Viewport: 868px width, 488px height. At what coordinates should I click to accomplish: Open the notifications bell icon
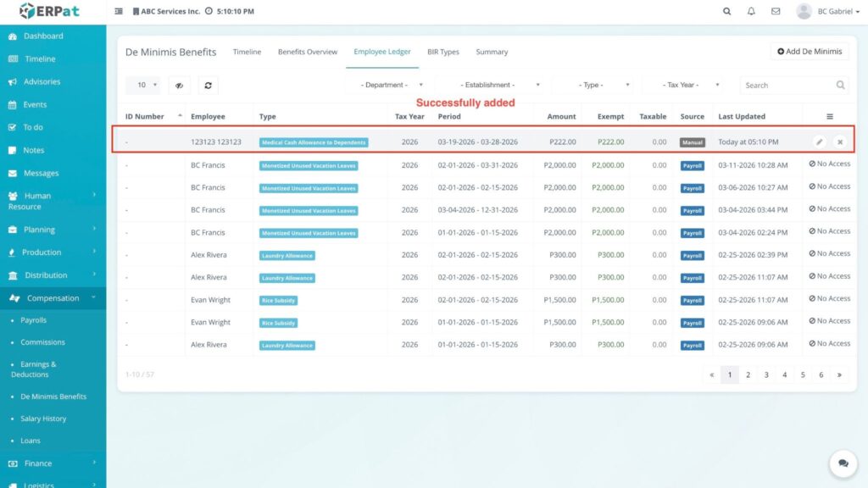[751, 12]
